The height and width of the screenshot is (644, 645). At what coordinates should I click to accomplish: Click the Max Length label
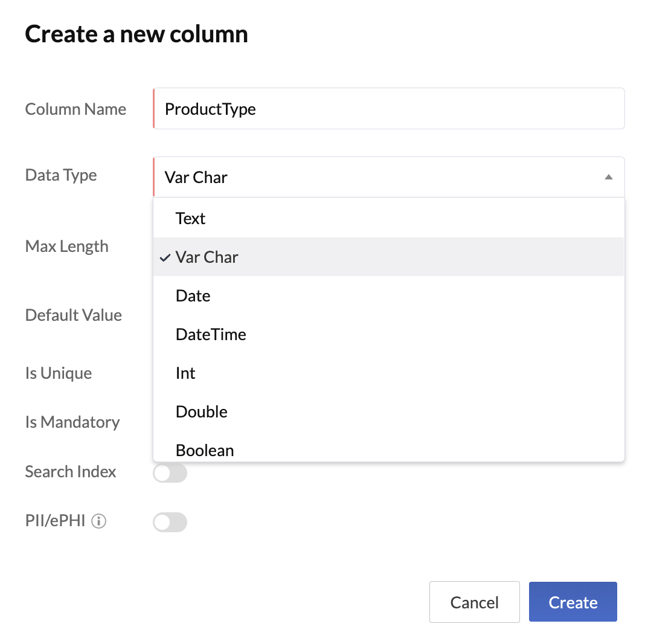point(66,246)
